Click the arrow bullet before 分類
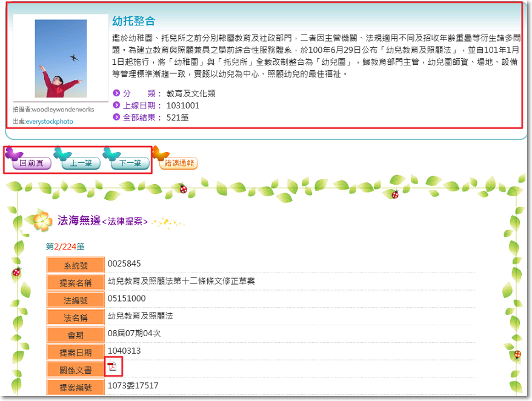This screenshot has width=532, height=401. (116, 93)
